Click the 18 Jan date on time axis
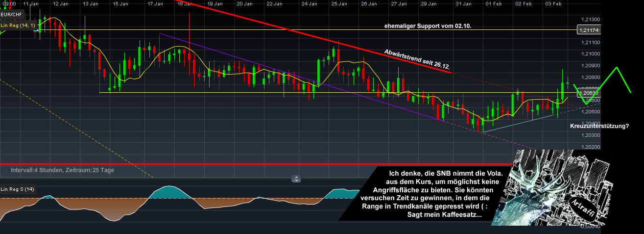 coord(185,3)
